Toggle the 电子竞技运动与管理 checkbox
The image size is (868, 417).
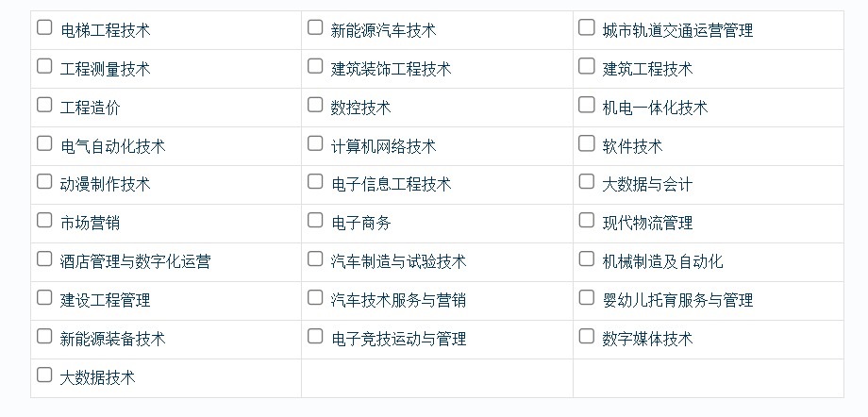click(x=315, y=336)
